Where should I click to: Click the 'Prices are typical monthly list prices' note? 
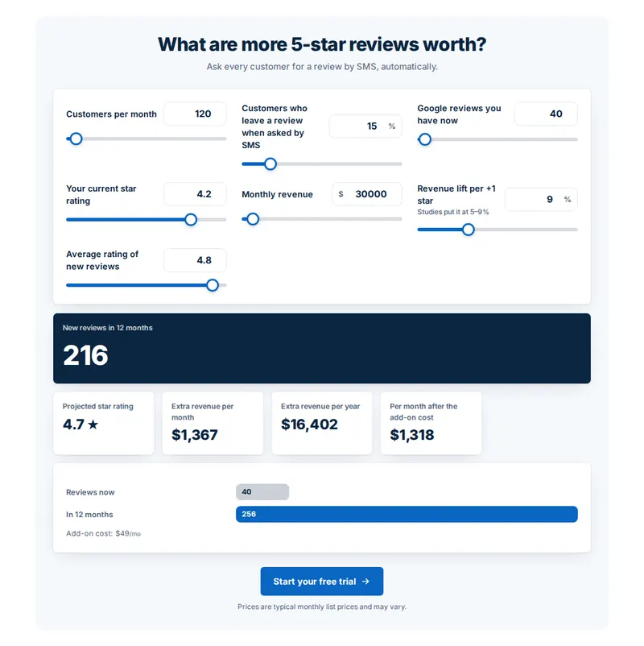tap(322, 607)
